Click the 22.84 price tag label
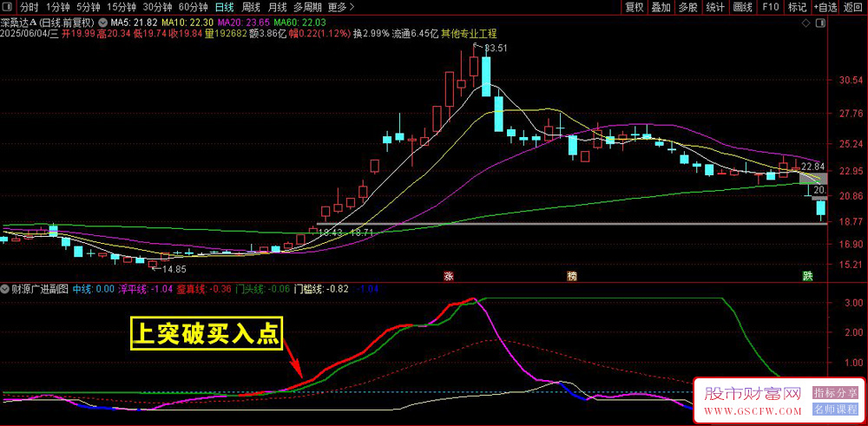Viewport: 868px width, 426px height. point(812,166)
